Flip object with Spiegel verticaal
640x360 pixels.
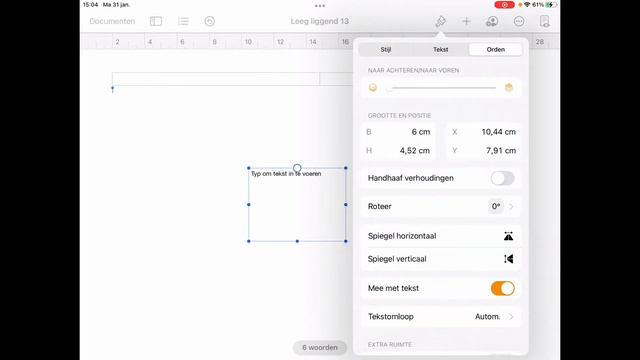coord(440,259)
